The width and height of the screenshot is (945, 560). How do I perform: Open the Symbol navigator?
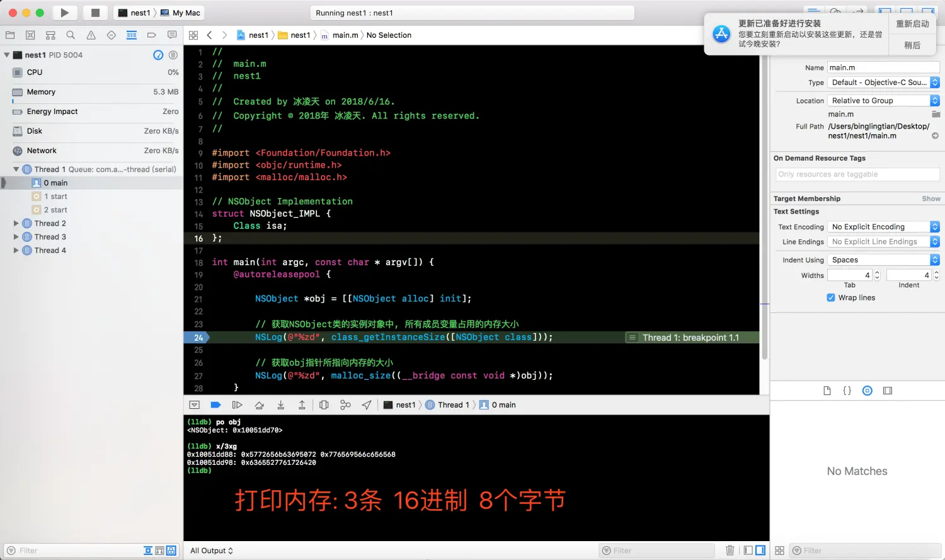[50, 35]
